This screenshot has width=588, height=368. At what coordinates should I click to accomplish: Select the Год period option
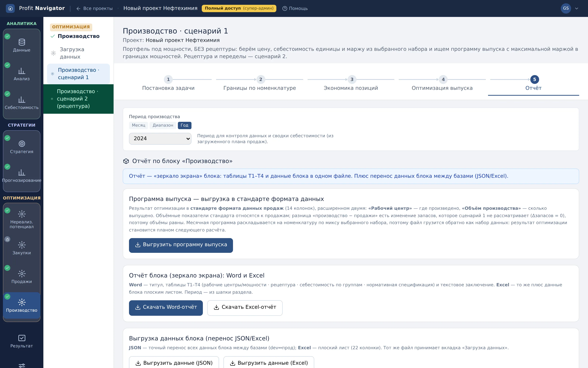(184, 125)
